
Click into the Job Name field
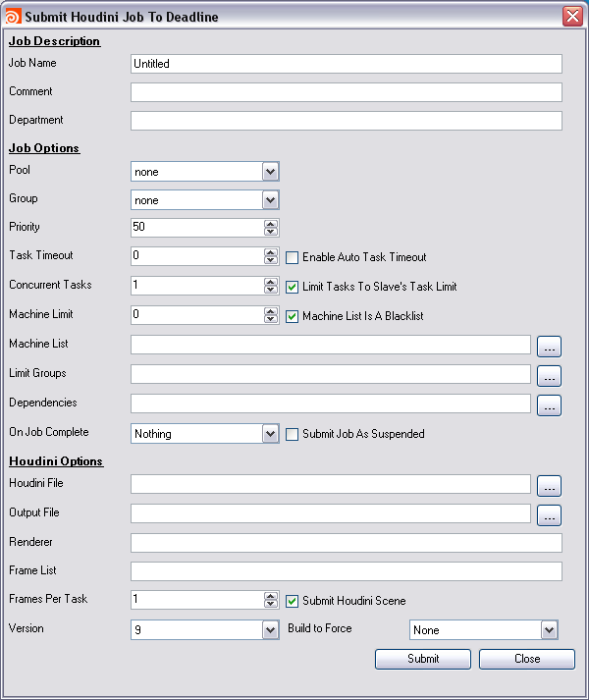pyautogui.click(x=346, y=64)
